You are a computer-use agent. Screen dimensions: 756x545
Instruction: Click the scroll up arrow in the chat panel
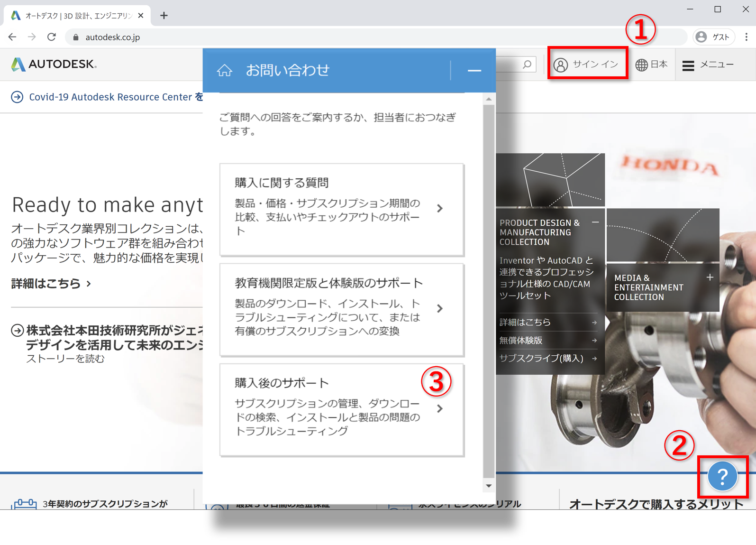click(x=489, y=99)
